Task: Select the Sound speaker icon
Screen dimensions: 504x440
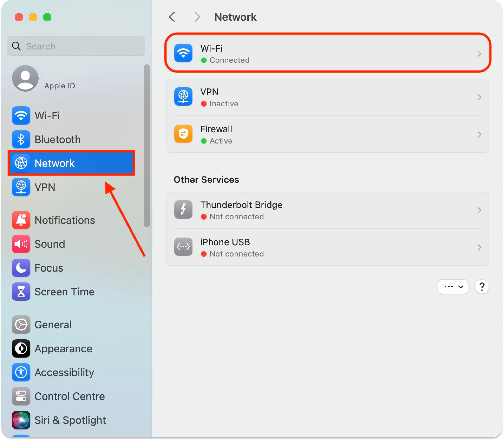Action: (x=21, y=244)
